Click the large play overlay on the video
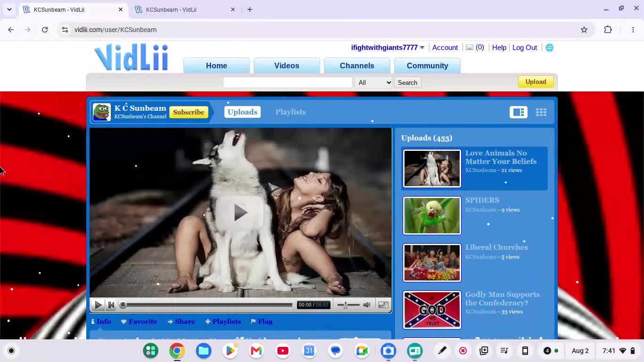The image size is (644, 362). point(240,213)
